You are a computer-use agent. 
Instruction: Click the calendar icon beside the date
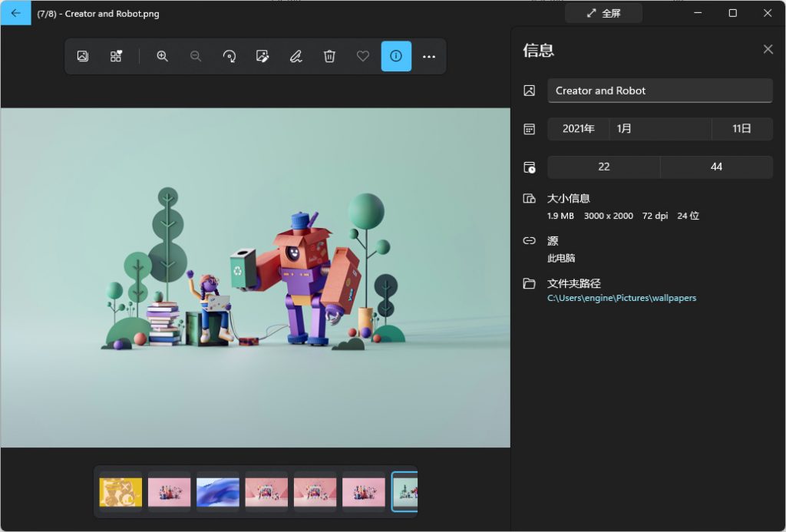(x=530, y=129)
